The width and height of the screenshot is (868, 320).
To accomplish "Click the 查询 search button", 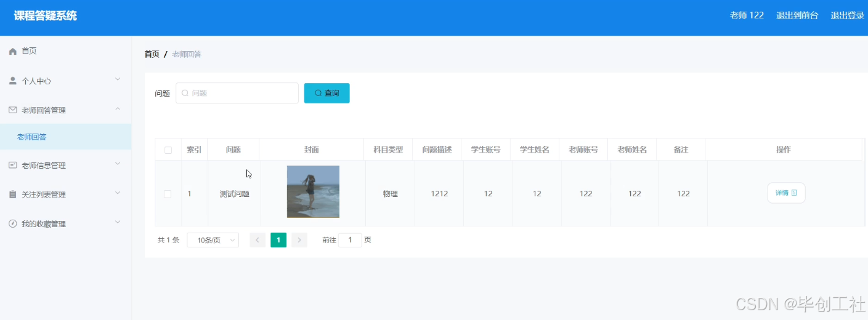I will point(327,93).
